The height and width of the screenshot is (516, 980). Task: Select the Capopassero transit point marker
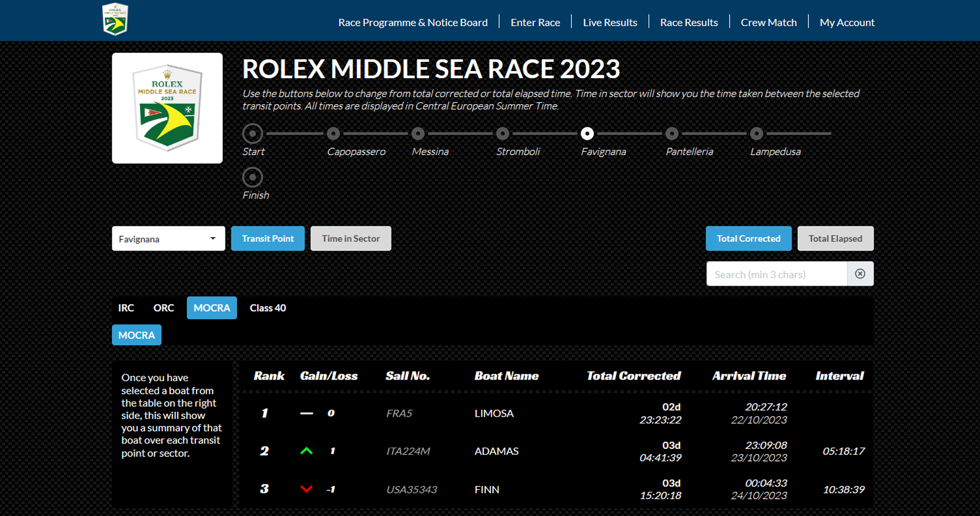pyautogui.click(x=333, y=134)
